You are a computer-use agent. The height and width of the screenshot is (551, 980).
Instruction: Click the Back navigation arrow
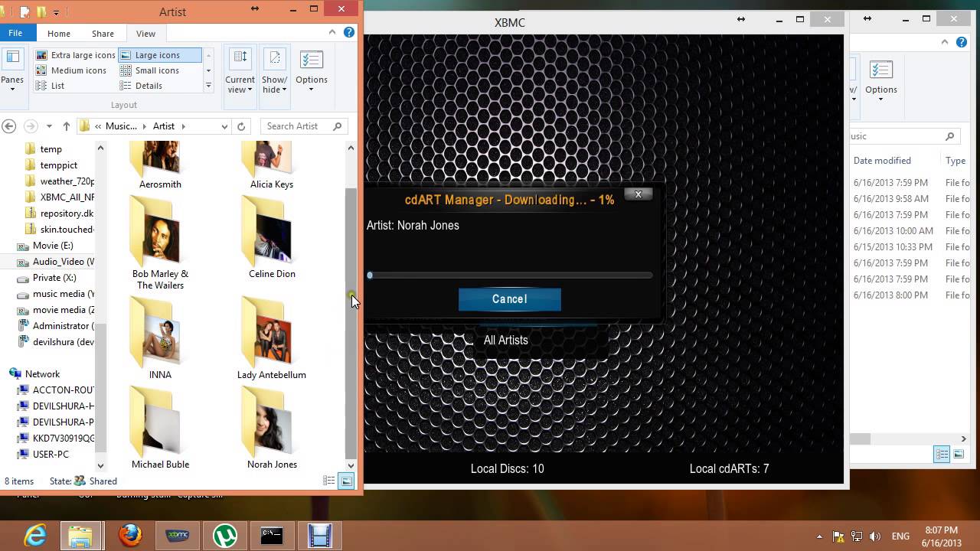9,126
